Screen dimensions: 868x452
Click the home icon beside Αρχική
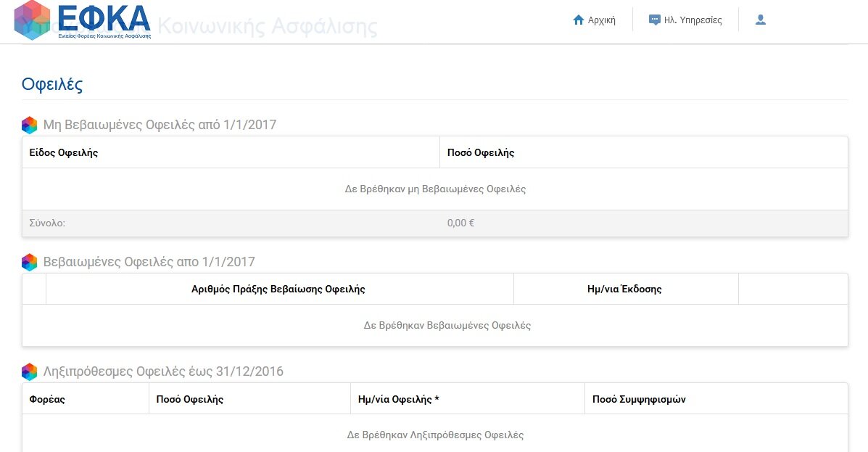[x=578, y=20]
